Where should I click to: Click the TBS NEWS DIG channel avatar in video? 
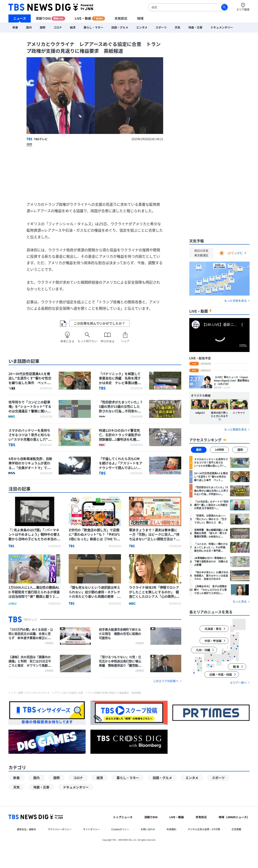coord(196,324)
